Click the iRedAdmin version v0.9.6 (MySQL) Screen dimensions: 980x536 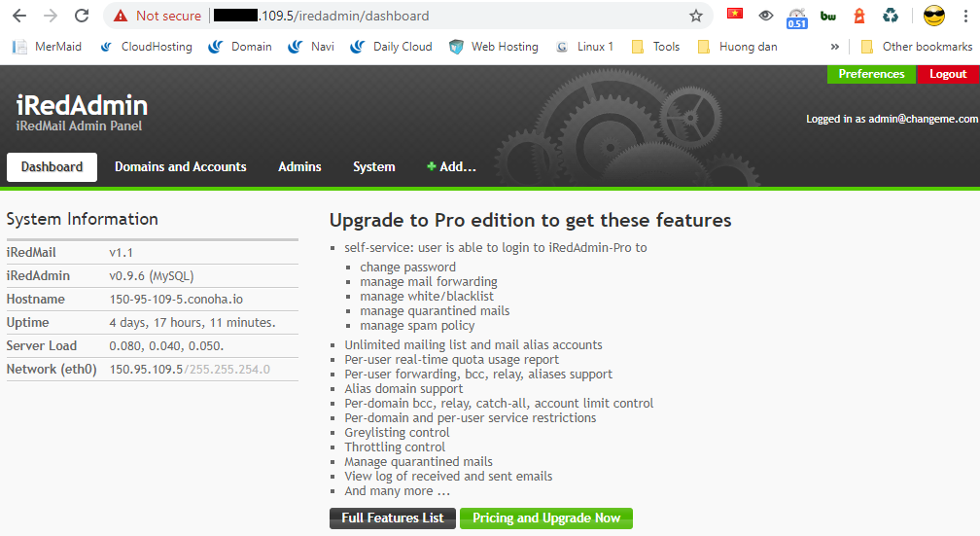pos(152,276)
